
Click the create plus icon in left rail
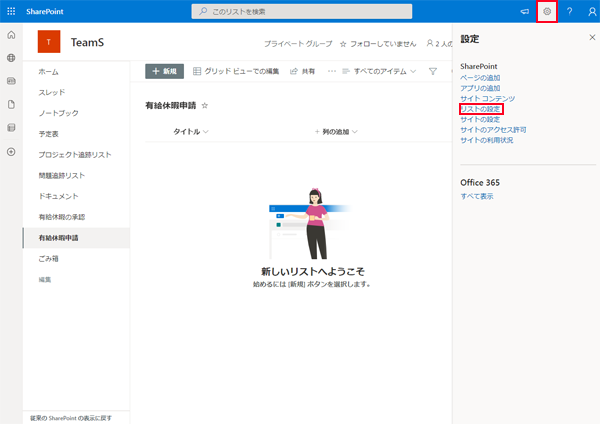tap(11, 152)
